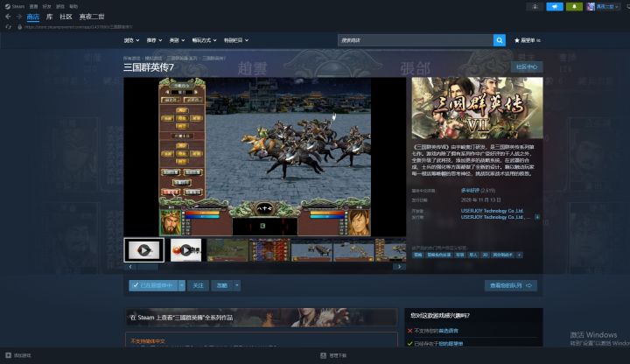Click the preferred language link in interest panel

(448, 331)
